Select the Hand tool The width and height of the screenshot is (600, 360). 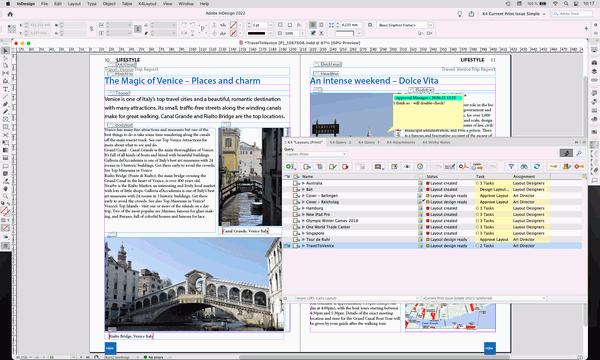5,188
